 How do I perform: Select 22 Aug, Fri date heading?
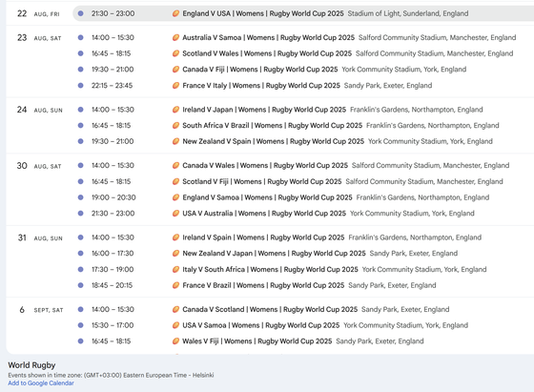click(38, 13)
